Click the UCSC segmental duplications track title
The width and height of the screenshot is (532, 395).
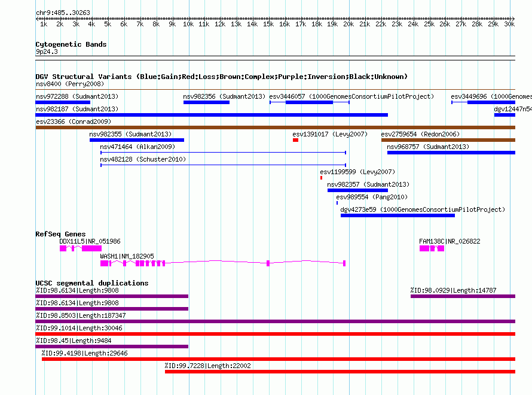(92, 283)
